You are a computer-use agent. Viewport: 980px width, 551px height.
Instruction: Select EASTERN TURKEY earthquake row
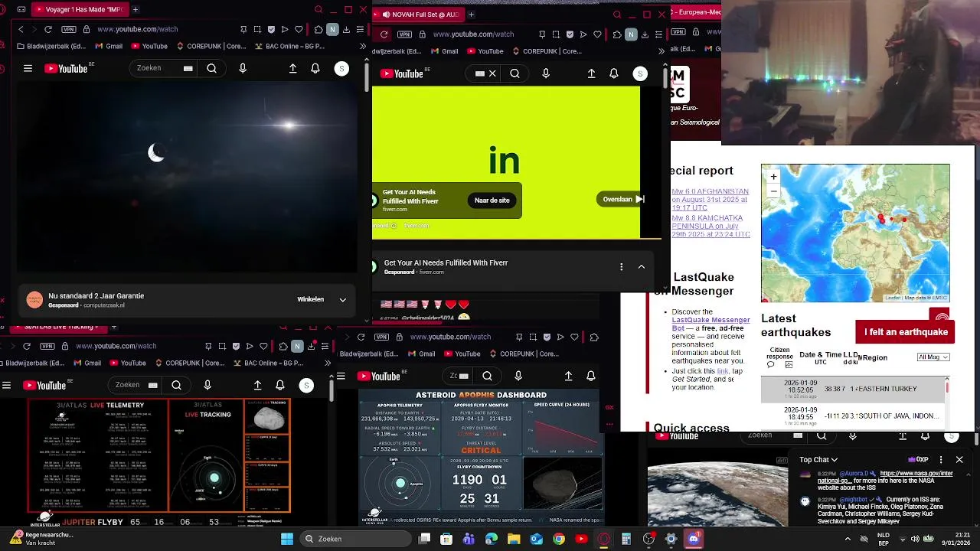[x=853, y=389]
